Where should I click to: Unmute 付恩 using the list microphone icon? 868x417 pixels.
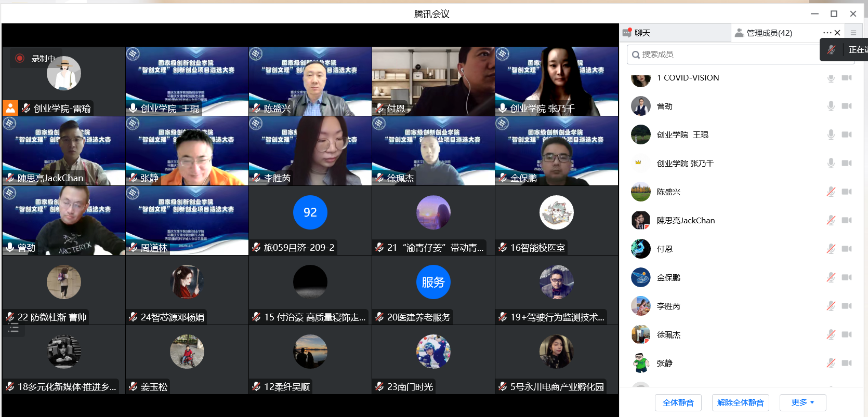831,249
